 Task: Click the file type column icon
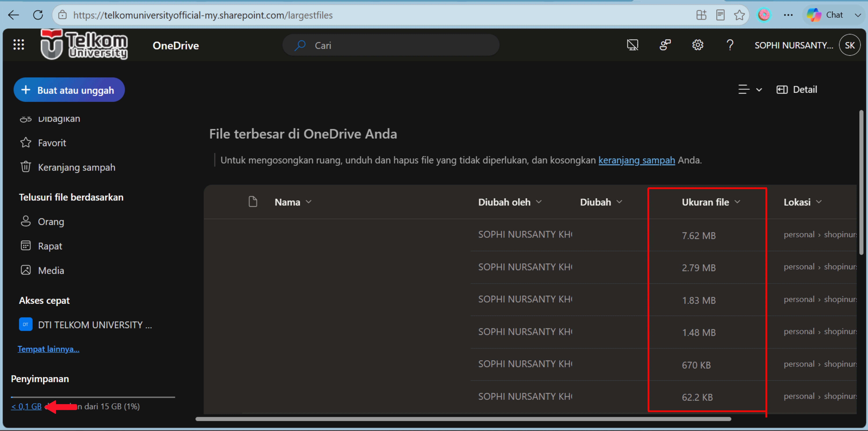click(x=253, y=202)
